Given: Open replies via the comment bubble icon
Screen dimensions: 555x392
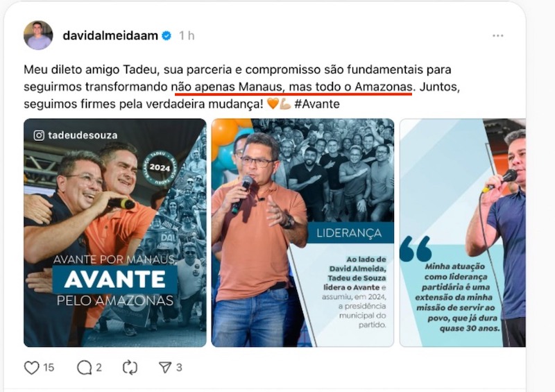Looking at the screenshot, I should click(x=84, y=368).
